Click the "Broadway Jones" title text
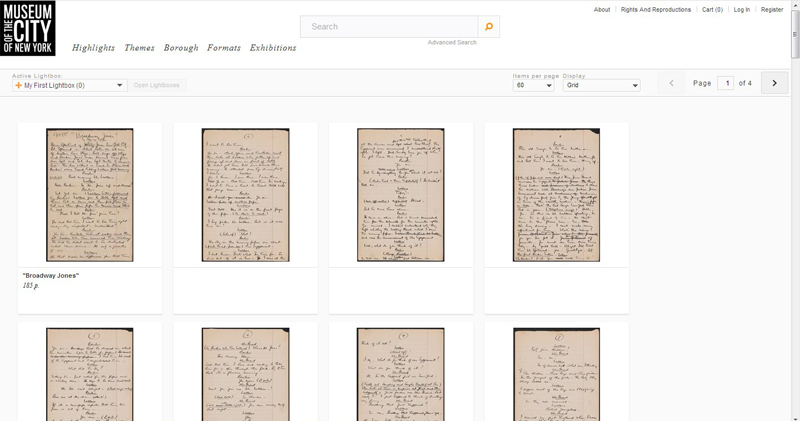This screenshot has height=421, width=800. click(x=51, y=276)
